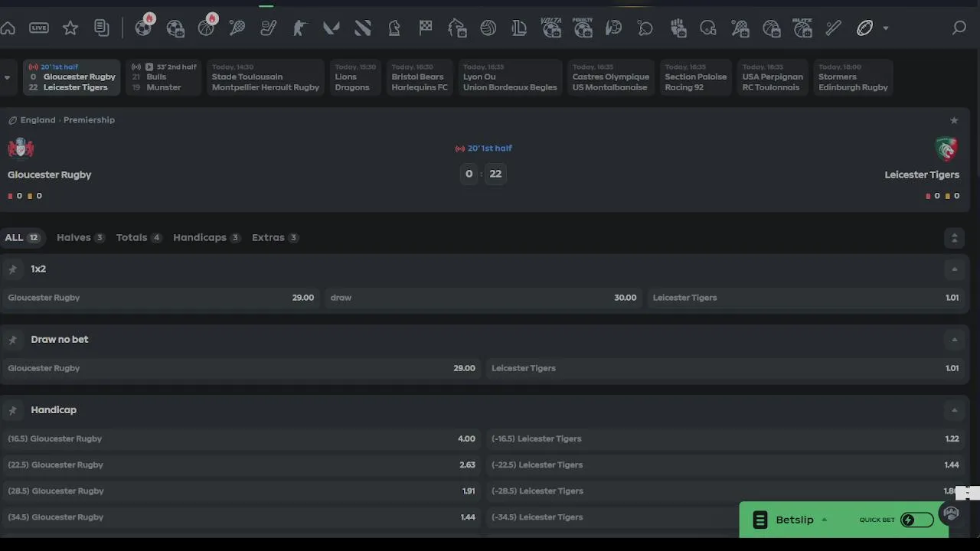Select the eFootball icon with controller badge
The image size is (980, 551).
pyautogui.click(x=175, y=28)
